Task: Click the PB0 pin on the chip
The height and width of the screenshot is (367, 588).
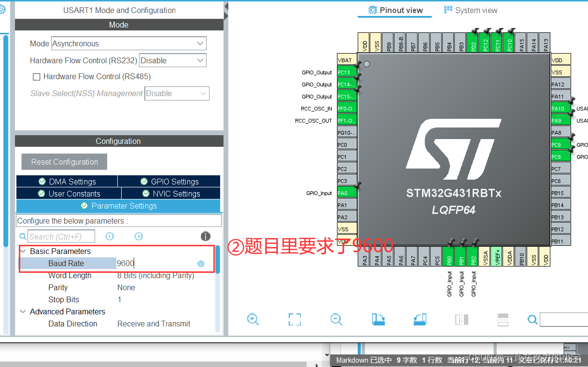Action: click(x=449, y=257)
